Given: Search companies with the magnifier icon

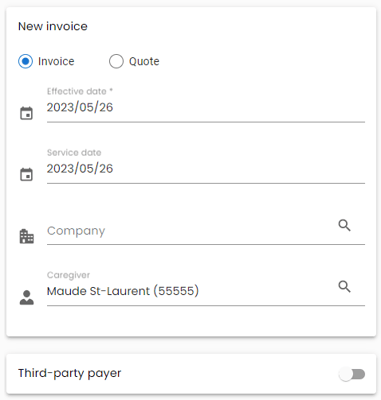Looking at the screenshot, I should [x=344, y=225].
